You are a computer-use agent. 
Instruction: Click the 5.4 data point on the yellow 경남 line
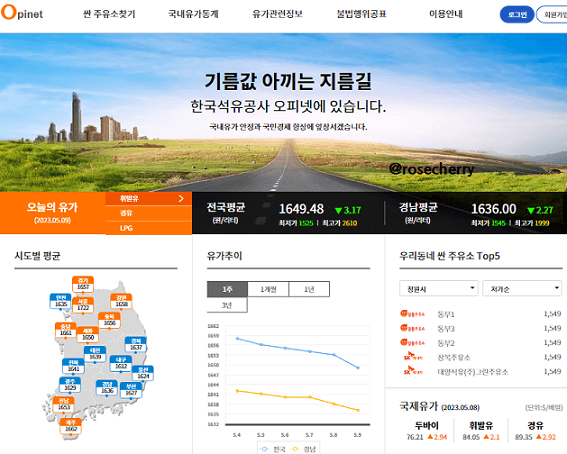point(237,391)
